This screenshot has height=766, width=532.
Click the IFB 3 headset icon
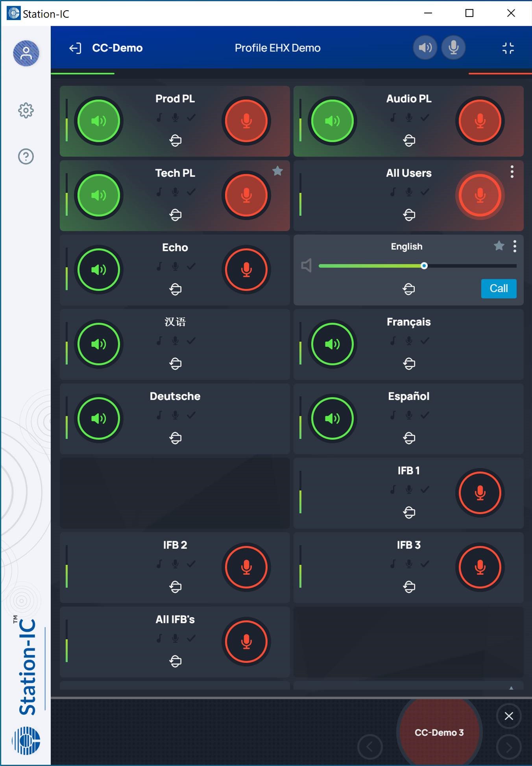409,587
